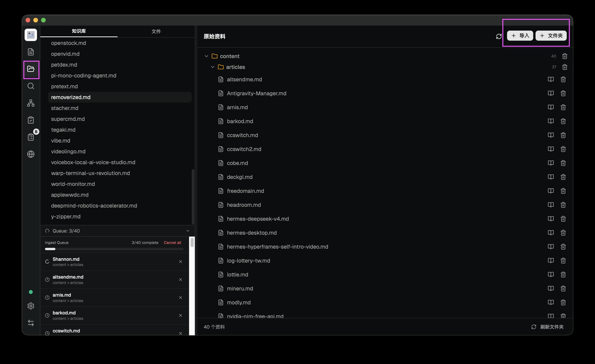Select warp-terminal-ux-revolution.md in the list
This screenshot has width=595, height=364.
120,173
